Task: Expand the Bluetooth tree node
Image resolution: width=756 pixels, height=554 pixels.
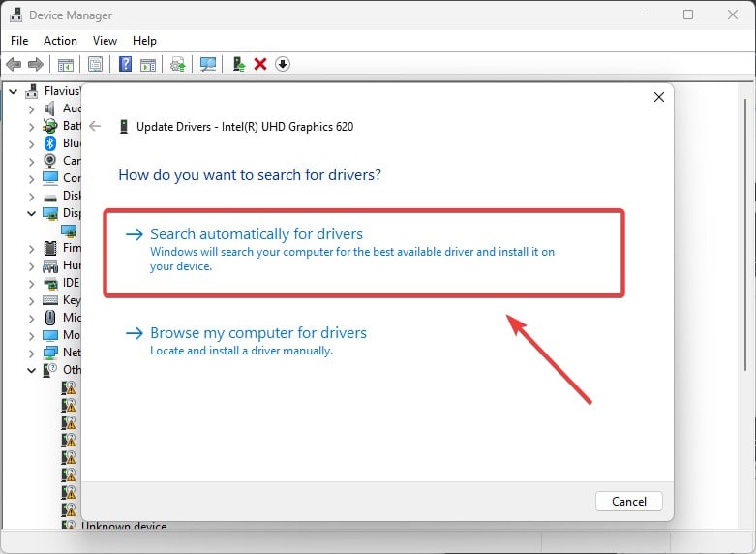Action: 31,143
